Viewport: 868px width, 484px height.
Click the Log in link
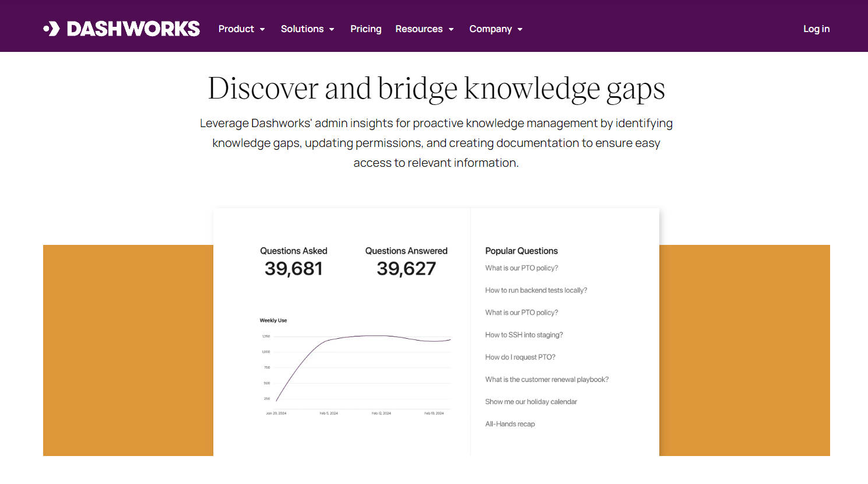pos(816,29)
